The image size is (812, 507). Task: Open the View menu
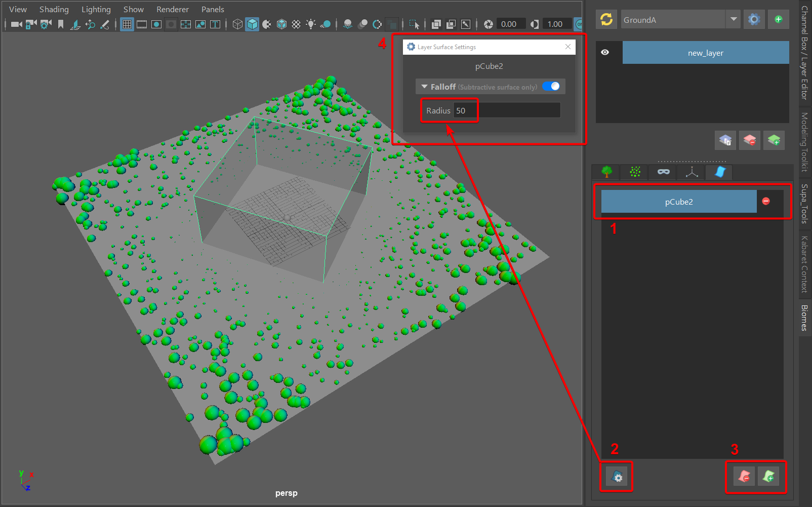coord(18,9)
